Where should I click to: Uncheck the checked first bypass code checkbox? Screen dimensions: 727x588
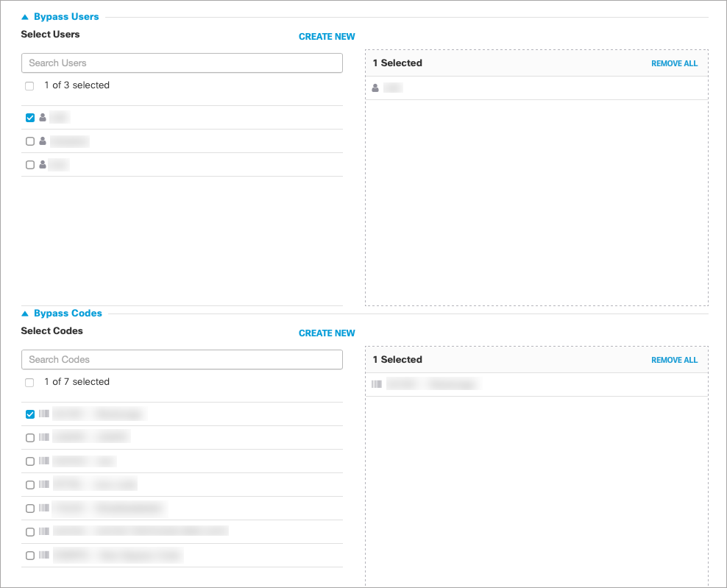[x=30, y=414]
